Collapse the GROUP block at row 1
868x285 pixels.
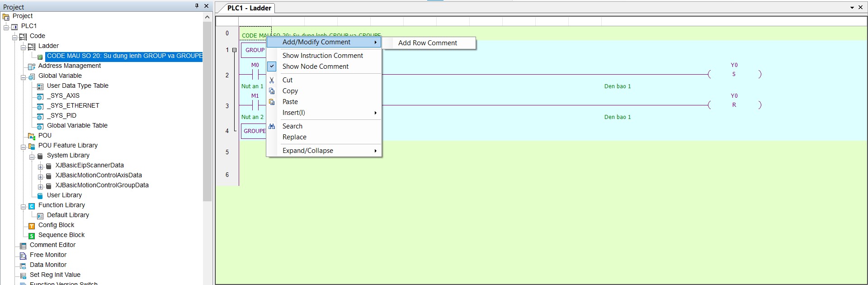click(x=234, y=50)
